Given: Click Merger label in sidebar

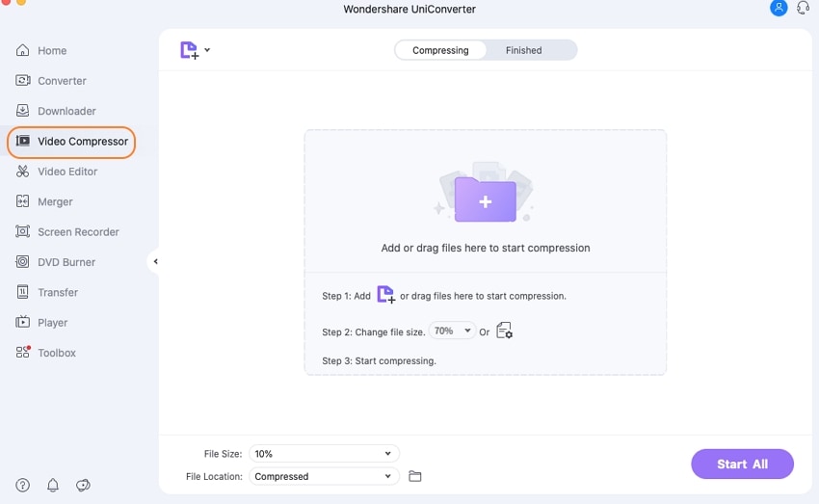Looking at the screenshot, I should (x=55, y=202).
